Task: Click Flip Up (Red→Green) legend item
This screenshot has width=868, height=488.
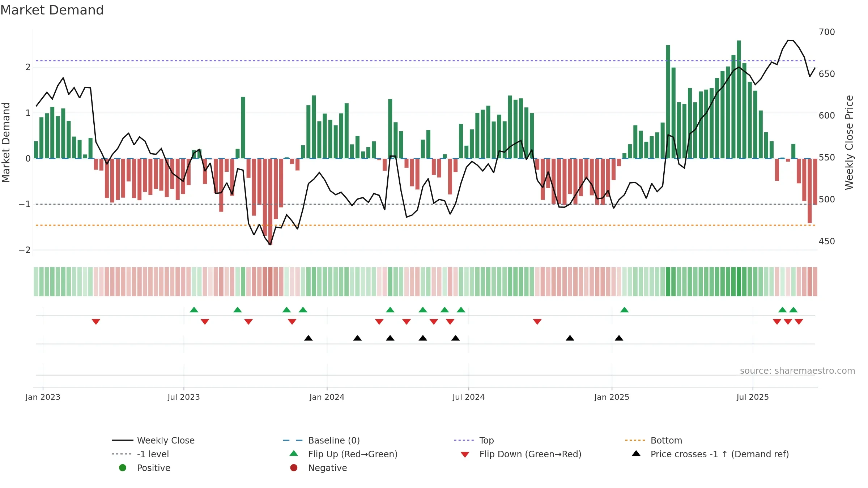Action: pos(344,454)
